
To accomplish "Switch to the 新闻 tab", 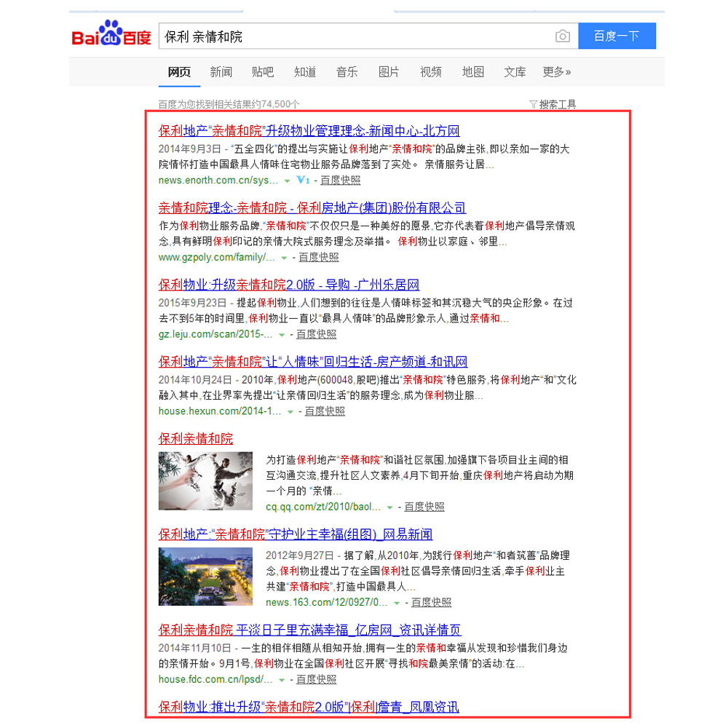I will click(x=221, y=72).
